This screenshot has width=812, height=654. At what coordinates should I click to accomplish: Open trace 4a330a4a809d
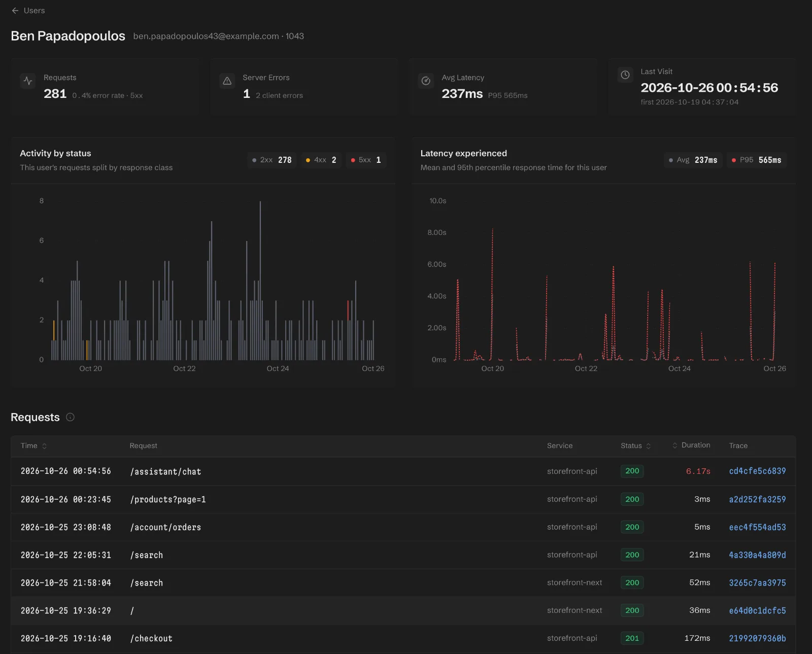[757, 555]
